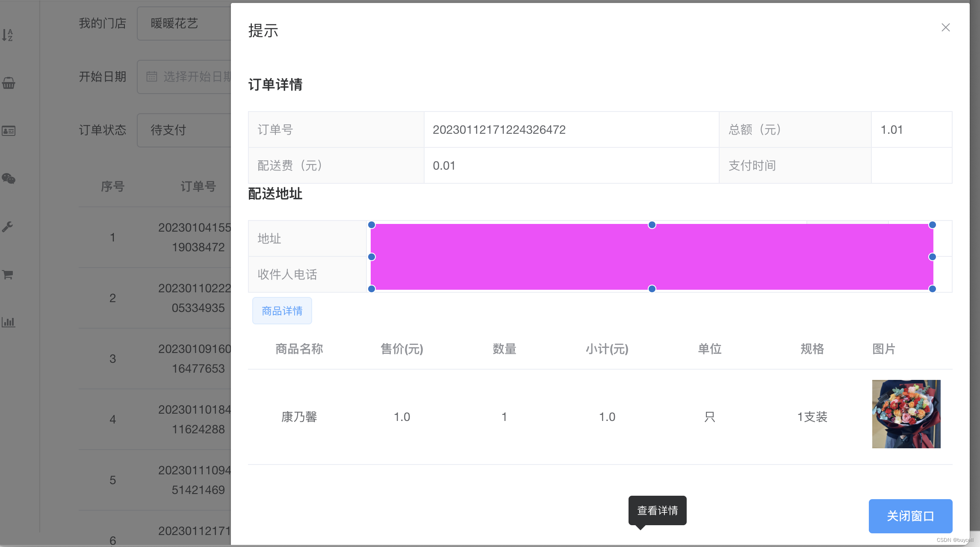Image resolution: width=980 pixels, height=547 pixels.
Task: Click the 配送地址 section heading
Action: (x=275, y=194)
